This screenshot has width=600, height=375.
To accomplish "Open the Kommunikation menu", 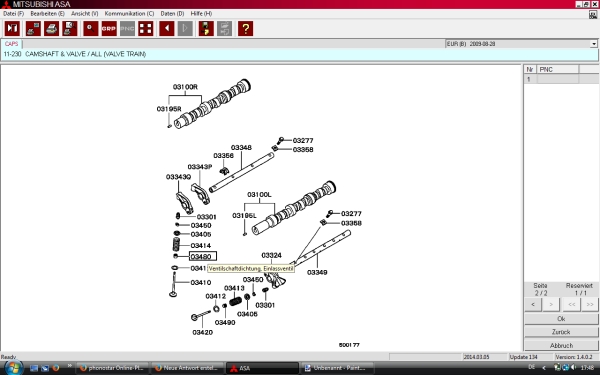I will tap(129, 13).
